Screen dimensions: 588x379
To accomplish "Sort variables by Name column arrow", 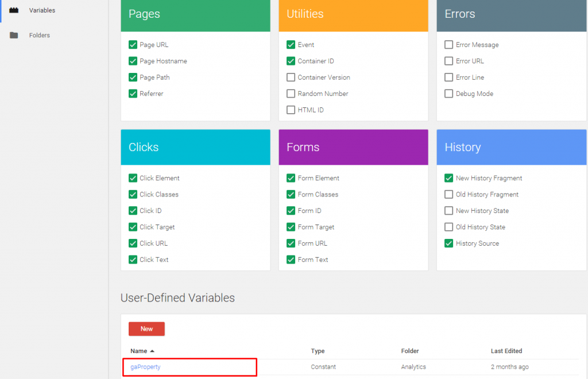I will (x=153, y=351).
